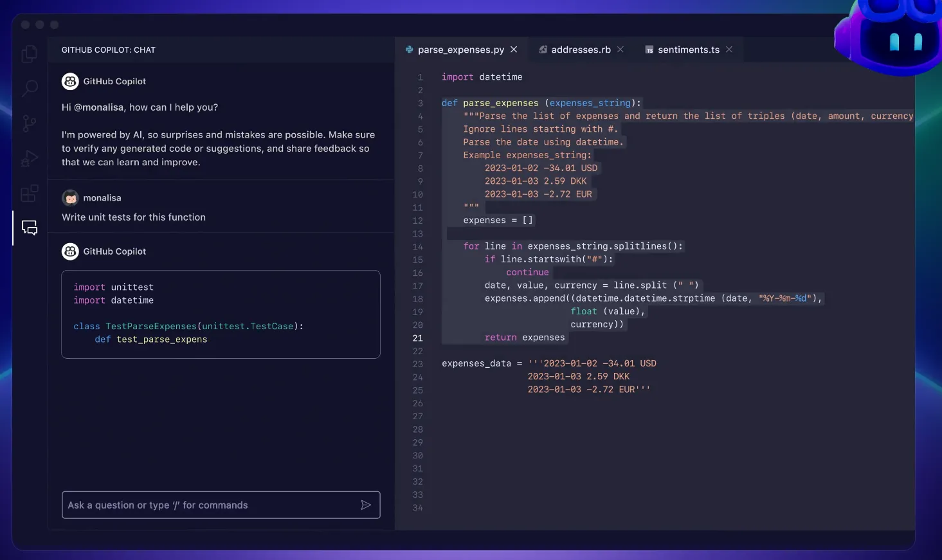Screen dimensions: 942x560
Task: Click the Python icon on parse_expenses.py tab
Action: click(x=409, y=50)
